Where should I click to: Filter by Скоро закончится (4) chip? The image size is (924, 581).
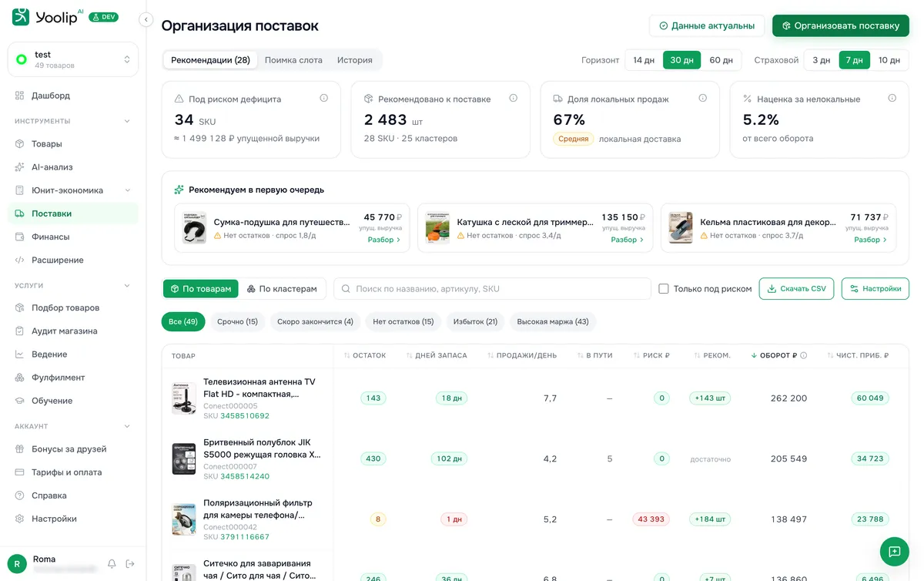(315, 321)
